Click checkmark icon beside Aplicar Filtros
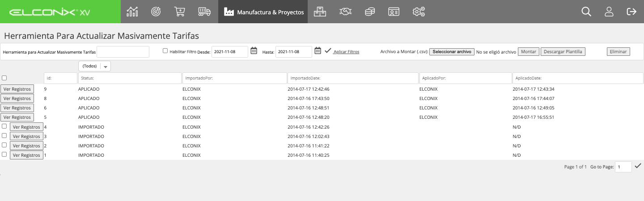This screenshot has width=644, height=201. tap(328, 51)
